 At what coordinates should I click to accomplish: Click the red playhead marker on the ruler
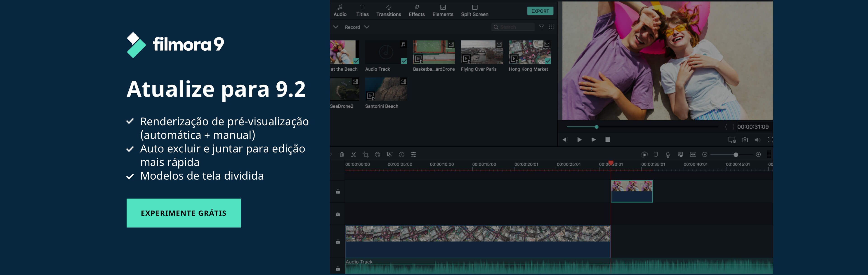point(611,163)
